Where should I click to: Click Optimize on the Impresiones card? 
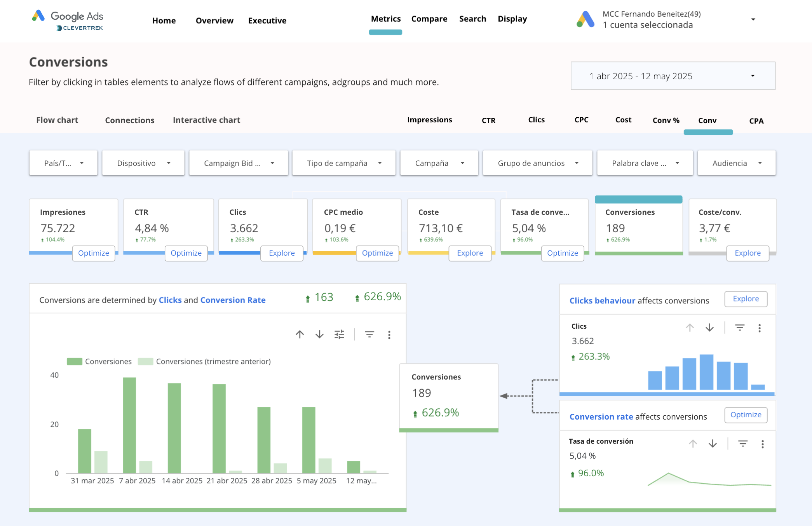pos(94,253)
